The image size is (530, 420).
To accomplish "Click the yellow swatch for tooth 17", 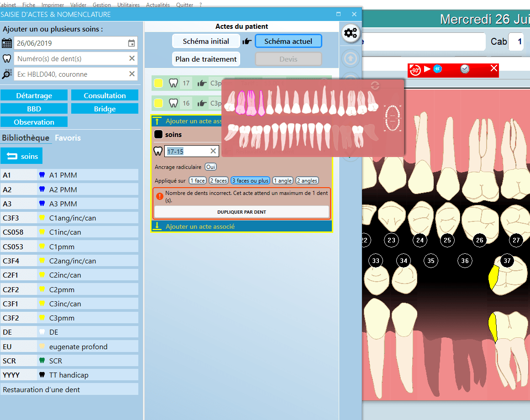I will pos(158,83).
